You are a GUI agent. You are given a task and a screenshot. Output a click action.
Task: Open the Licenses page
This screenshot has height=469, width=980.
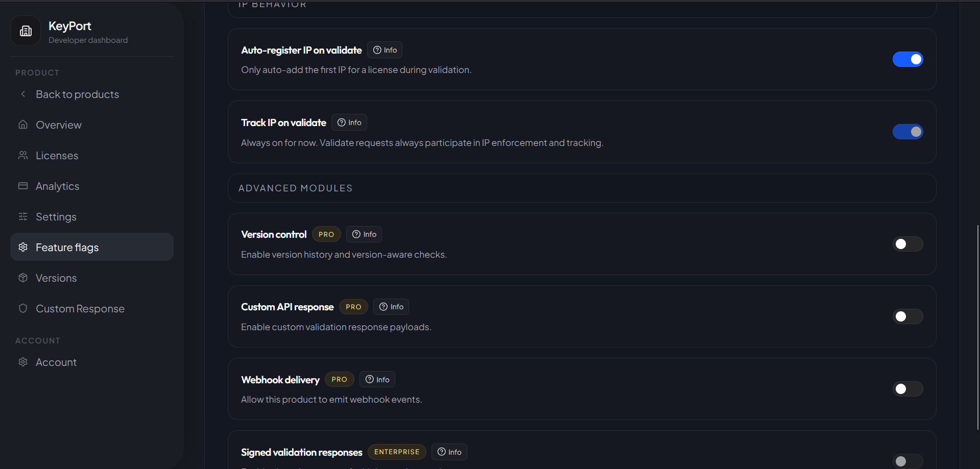pyautogui.click(x=92, y=155)
